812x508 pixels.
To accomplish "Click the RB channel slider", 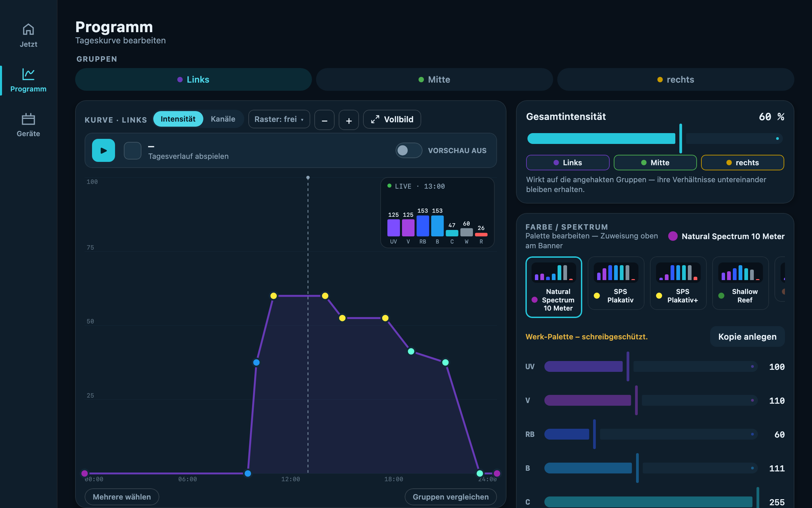I will pos(651,434).
